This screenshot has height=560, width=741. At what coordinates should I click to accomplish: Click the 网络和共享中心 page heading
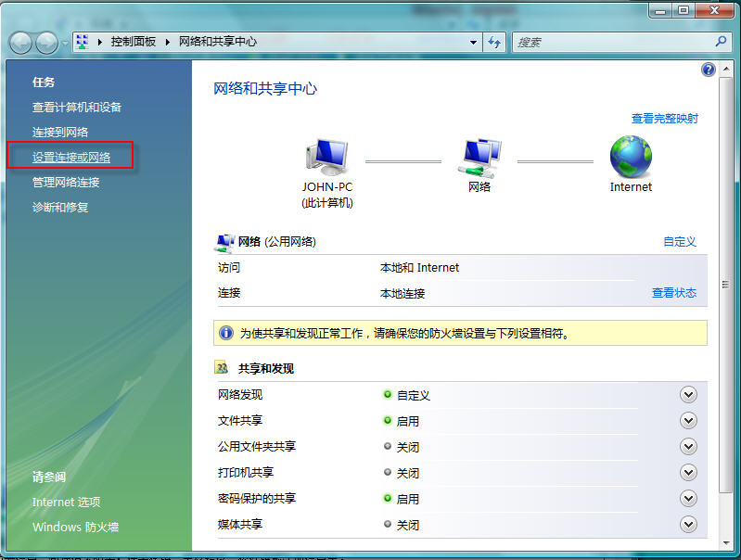click(x=265, y=88)
